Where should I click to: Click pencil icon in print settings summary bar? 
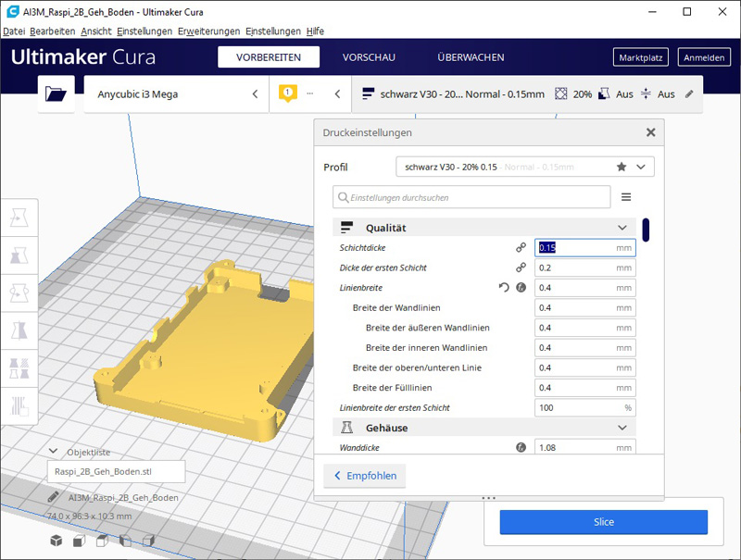pyautogui.click(x=689, y=94)
